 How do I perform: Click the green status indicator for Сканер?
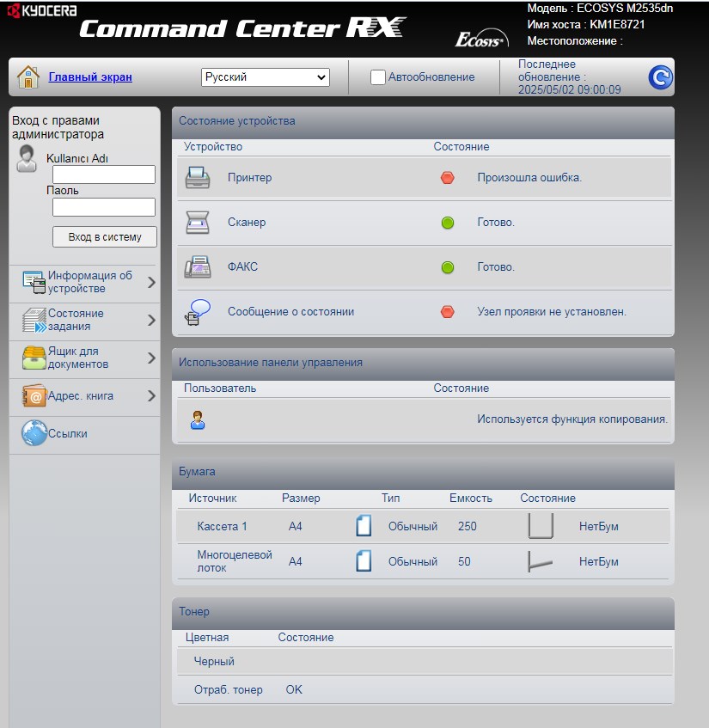(x=447, y=223)
